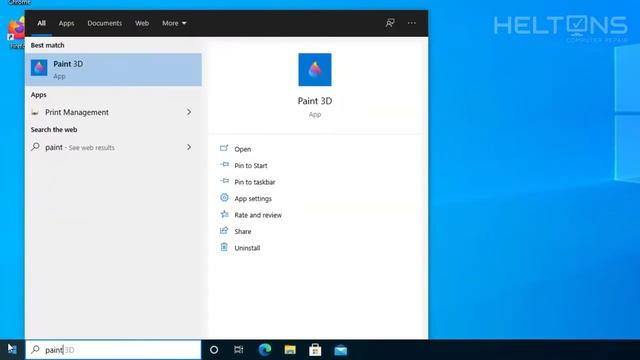This screenshot has height=360, width=640.
Task: Open File Explorer from the taskbar
Action: (x=290, y=350)
